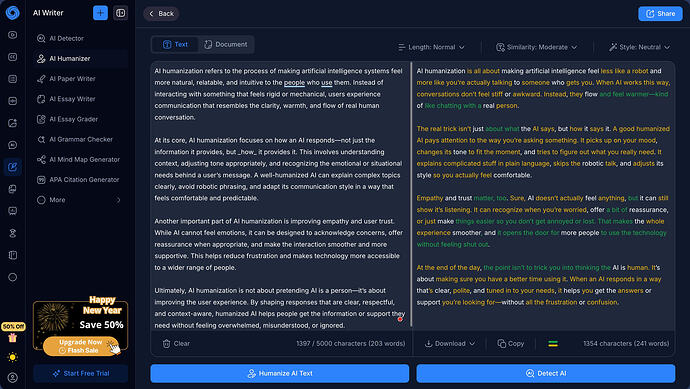Open the user profile icon

pos(12,378)
